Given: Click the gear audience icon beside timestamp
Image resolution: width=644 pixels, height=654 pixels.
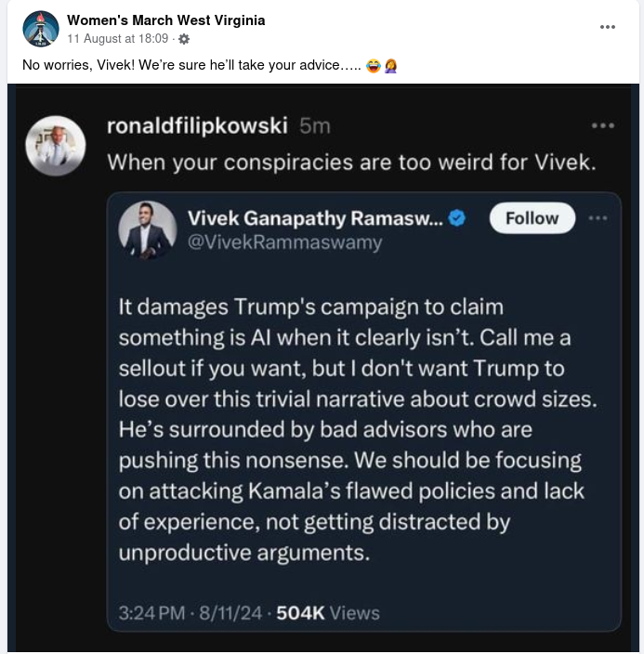Looking at the screenshot, I should [x=183, y=39].
